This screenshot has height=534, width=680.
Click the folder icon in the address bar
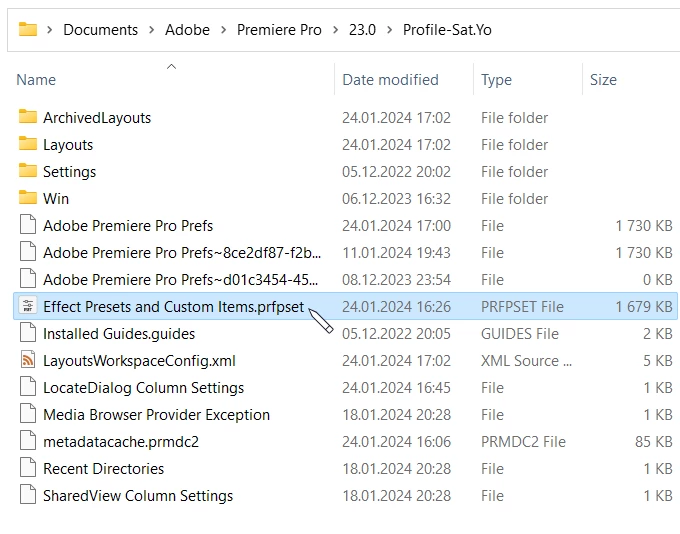click(28, 29)
